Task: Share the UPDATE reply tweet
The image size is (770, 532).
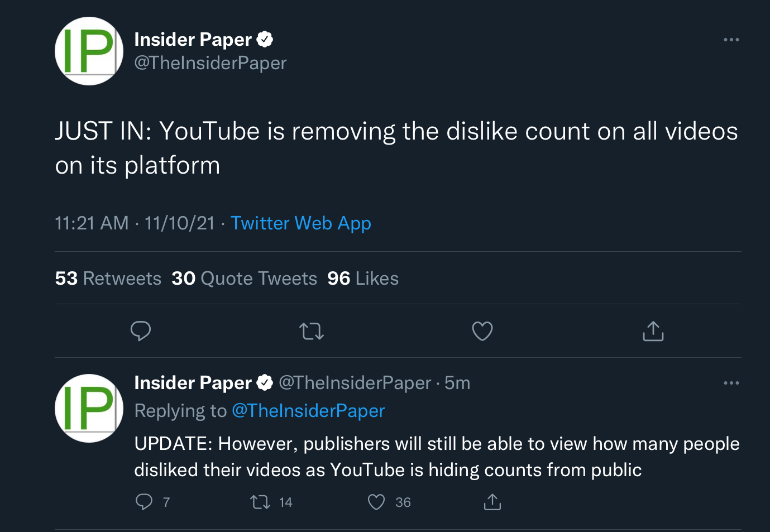Action: (x=492, y=502)
